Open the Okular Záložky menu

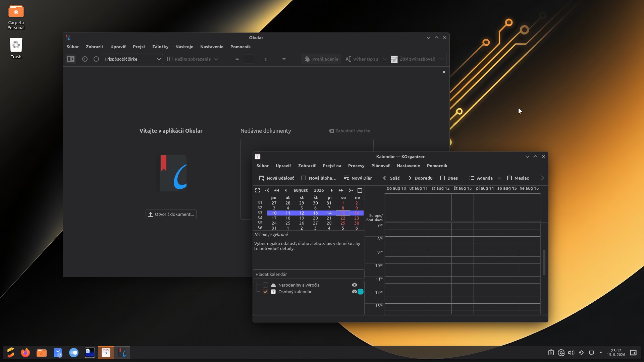[160, 47]
